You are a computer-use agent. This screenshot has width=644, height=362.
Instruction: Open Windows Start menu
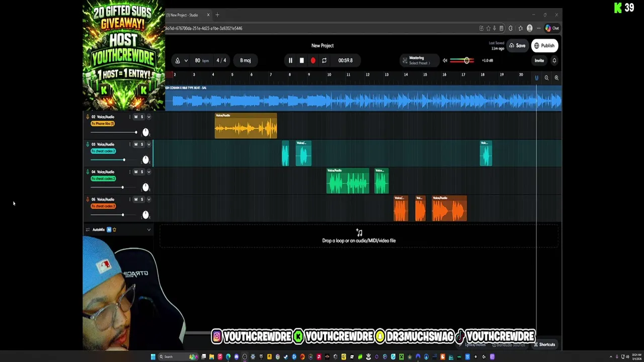tap(153, 357)
